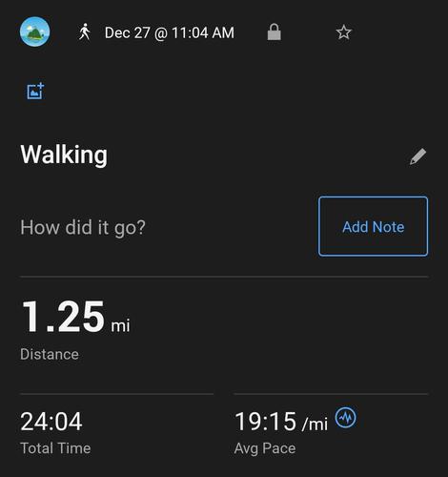Click the divider below the note section
The image size is (448, 477).
click(224, 277)
